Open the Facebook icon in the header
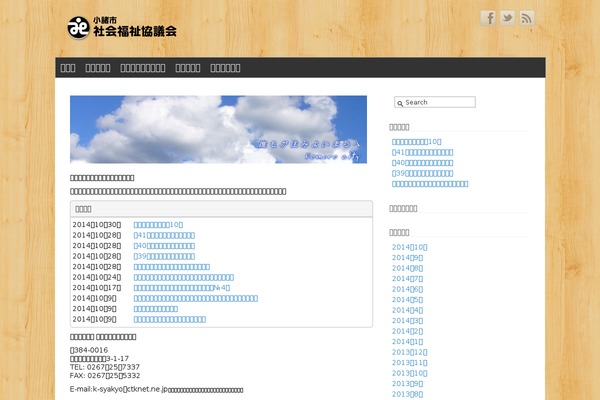600x400 pixels. pyautogui.click(x=488, y=18)
